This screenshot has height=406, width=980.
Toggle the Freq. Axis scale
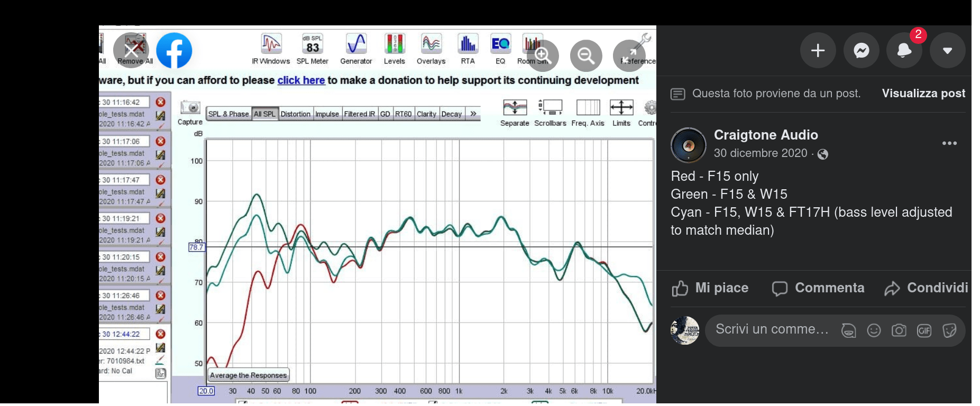point(588,113)
